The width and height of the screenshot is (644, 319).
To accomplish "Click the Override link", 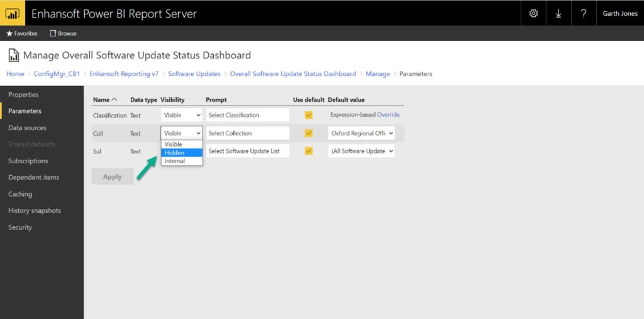I will pos(388,115).
